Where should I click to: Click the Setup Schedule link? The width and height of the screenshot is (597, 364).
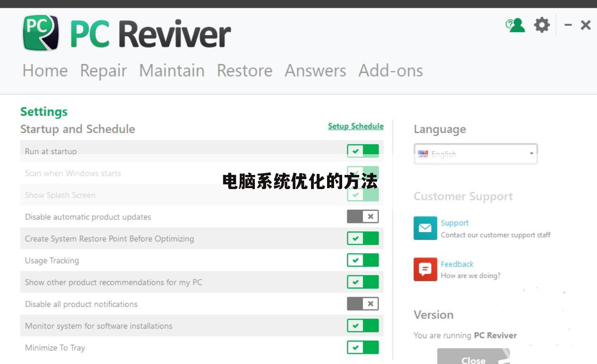(356, 126)
